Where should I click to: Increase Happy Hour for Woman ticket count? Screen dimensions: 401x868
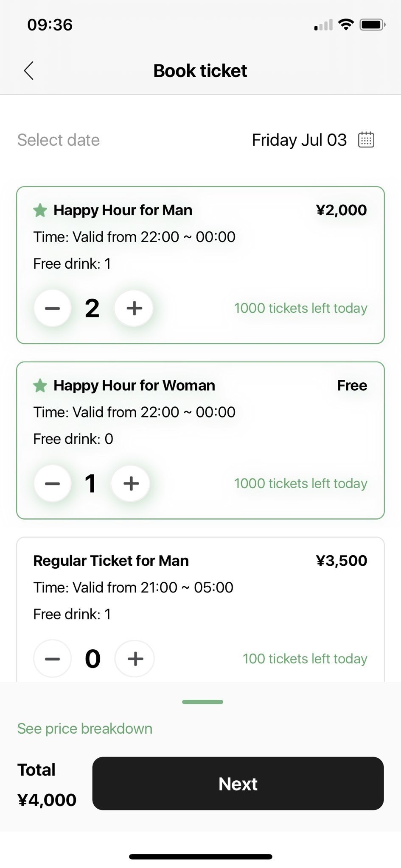tap(131, 484)
